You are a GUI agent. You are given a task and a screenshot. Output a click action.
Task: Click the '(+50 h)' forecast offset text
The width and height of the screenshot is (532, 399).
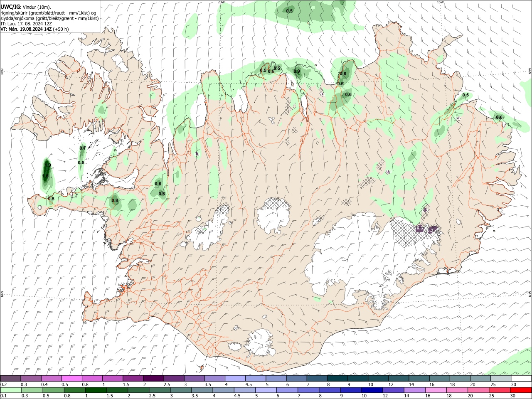(x=61, y=29)
